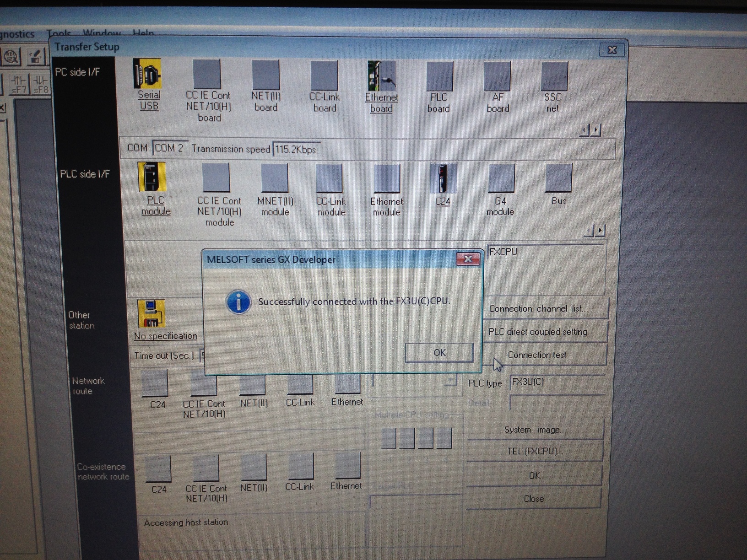Choose the CC-Link module icon

pyautogui.click(x=329, y=178)
